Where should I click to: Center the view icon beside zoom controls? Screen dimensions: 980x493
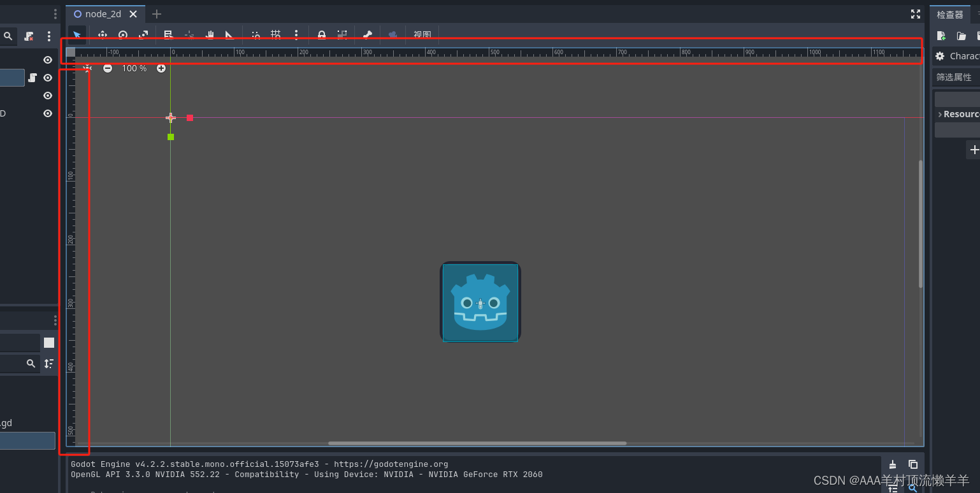pos(87,68)
